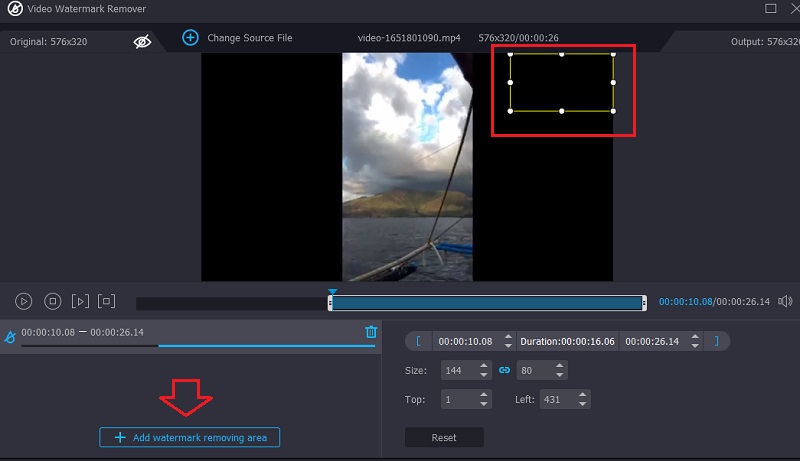The height and width of the screenshot is (461, 800).
Task: Click the bracketed play-segment icon
Action: click(80, 301)
